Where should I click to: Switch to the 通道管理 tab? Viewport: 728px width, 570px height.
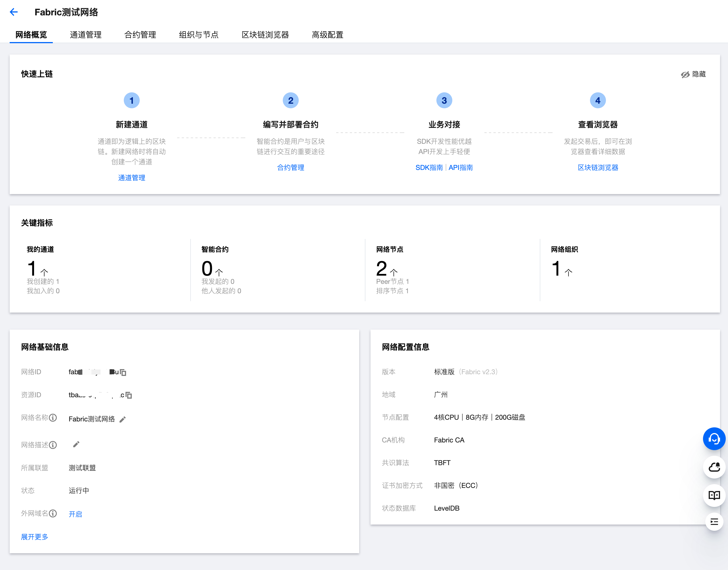click(86, 35)
